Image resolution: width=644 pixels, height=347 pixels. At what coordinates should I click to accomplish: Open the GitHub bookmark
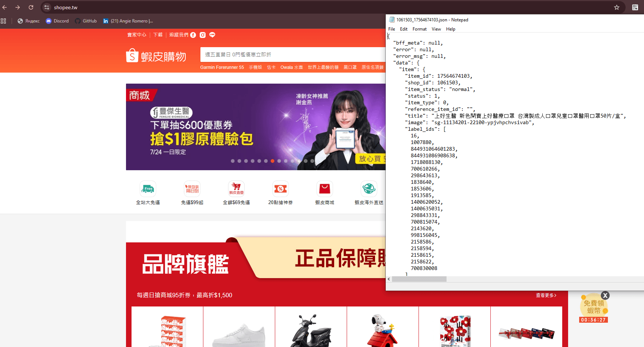[86, 21]
